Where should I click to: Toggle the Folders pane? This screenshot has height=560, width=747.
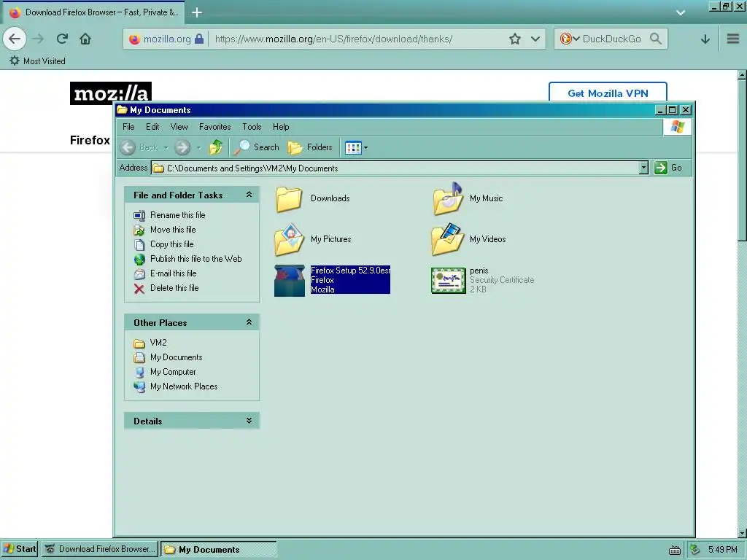[x=310, y=147]
